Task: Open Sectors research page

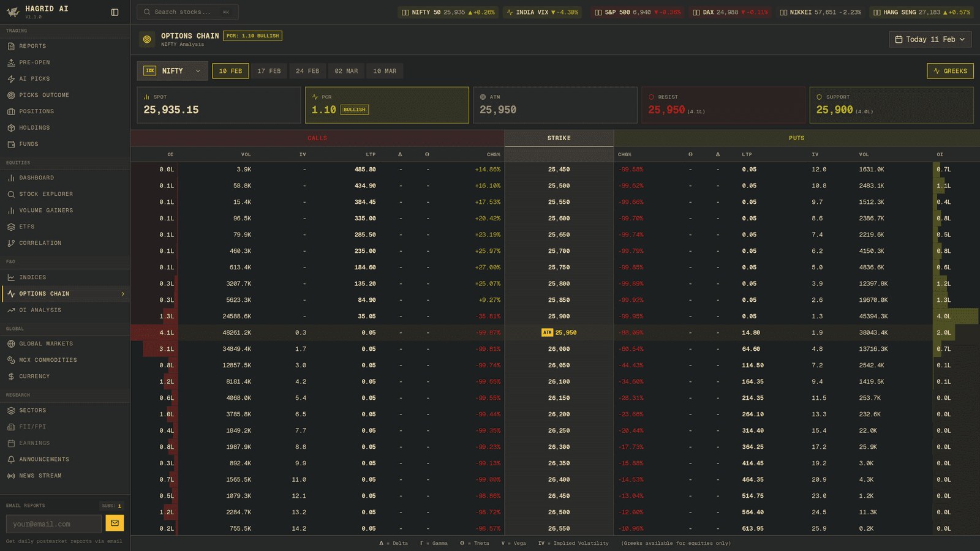Action: [65, 410]
